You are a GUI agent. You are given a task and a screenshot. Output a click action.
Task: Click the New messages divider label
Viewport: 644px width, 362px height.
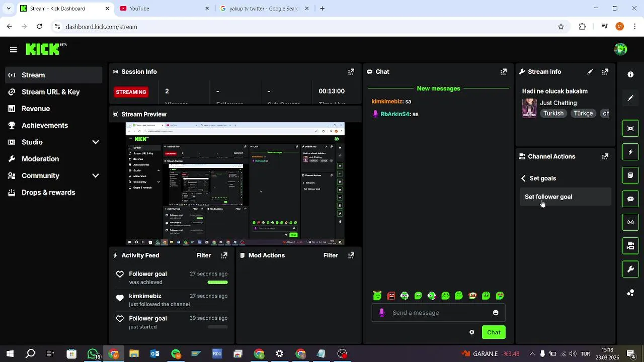pyautogui.click(x=438, y=88)
